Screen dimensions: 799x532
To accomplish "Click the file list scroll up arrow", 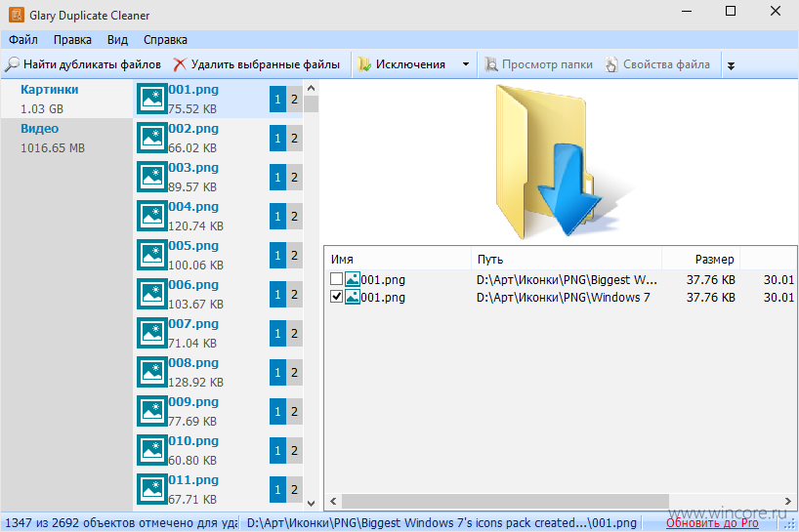I will pos(312,88).
